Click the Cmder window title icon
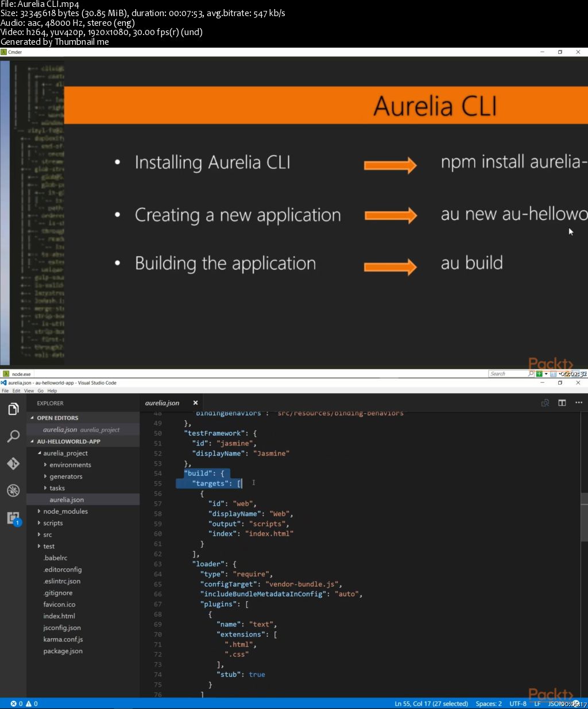Image resolution: width=588 pixels, height=709 pixels. 3,52
